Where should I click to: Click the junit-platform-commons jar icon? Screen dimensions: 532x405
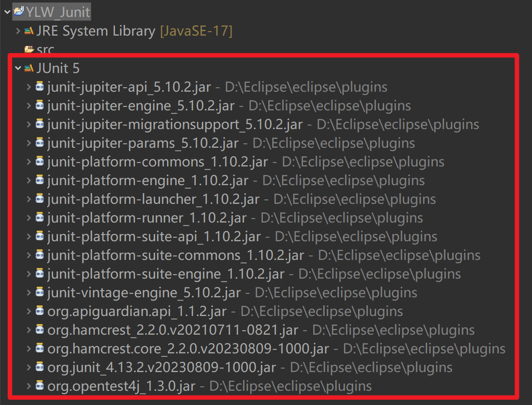click(40, 161)
